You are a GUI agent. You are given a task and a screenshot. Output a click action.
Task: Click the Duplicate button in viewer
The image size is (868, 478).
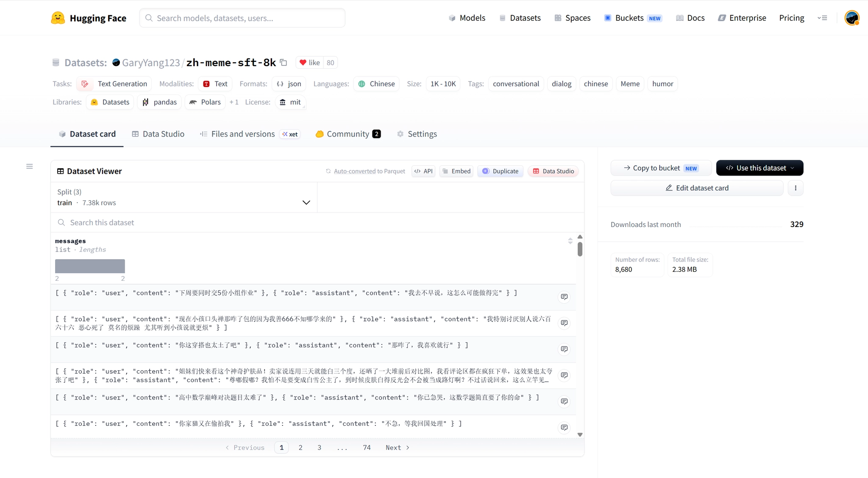(501, 171)
